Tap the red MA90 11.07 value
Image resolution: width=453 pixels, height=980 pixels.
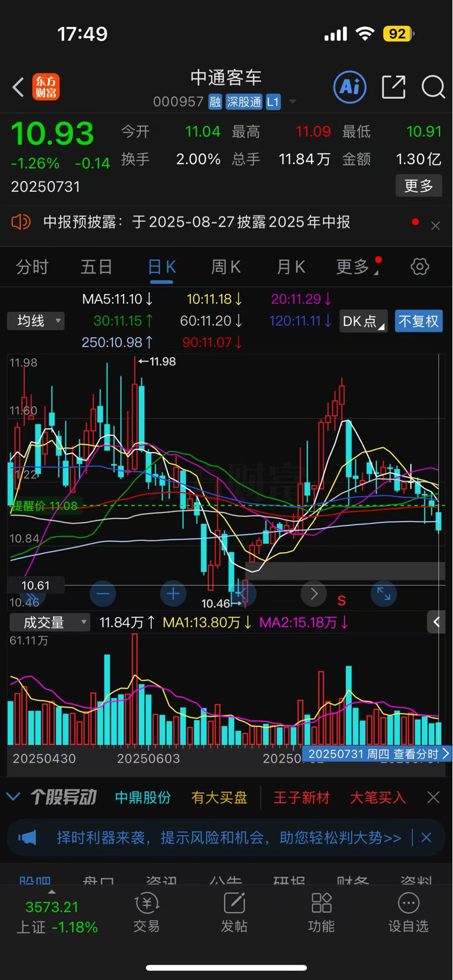(x=212, y=342)
